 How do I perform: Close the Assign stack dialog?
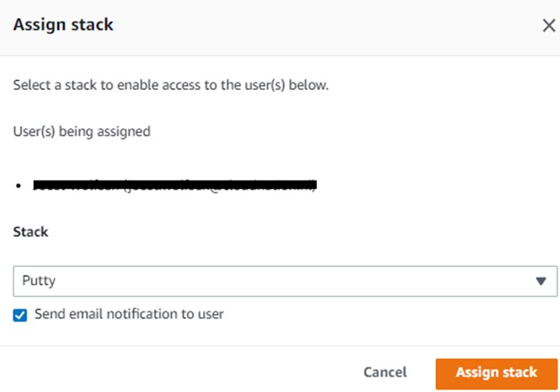tap(548, 26)
